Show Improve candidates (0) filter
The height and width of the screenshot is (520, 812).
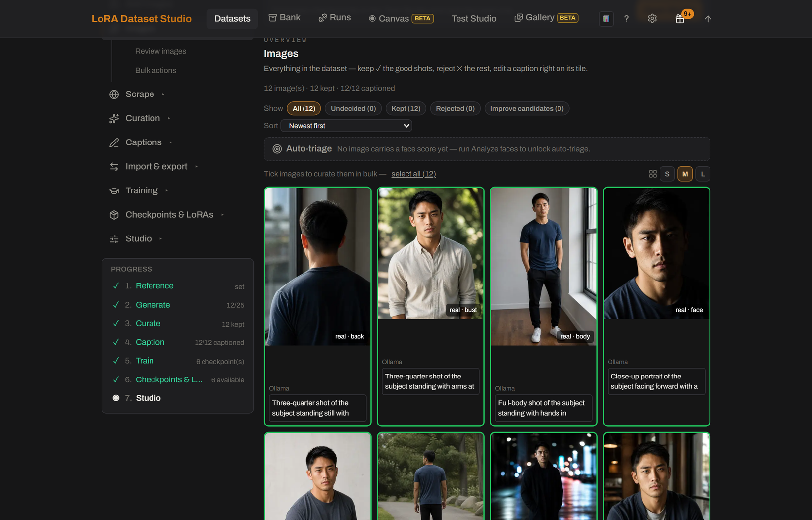coord(527,109)
